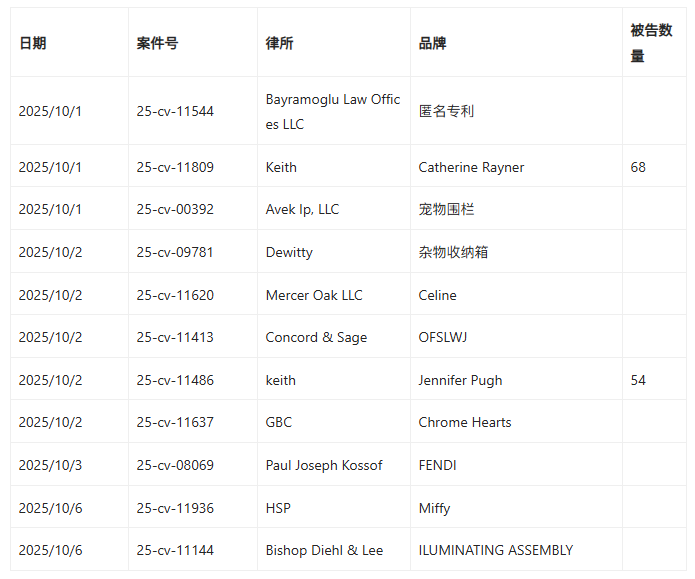Screen dimensions: 695x579
Task: Select the 匿名专利 brand cell
Action: 447,111
